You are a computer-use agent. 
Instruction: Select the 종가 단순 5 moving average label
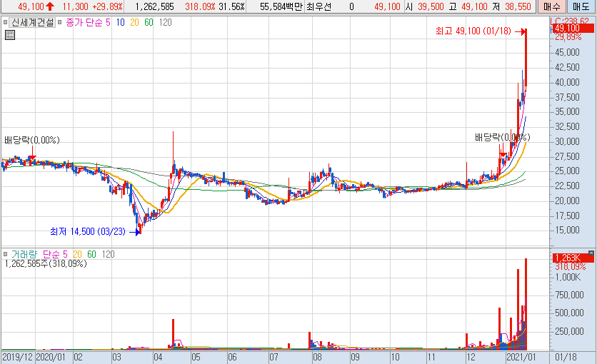pyautogui.click(x=88, y=22)
